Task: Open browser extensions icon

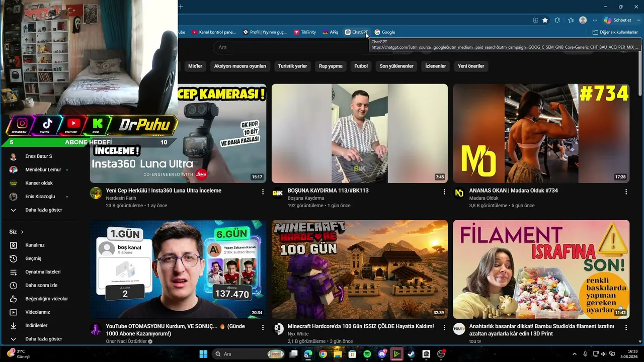Action: pos(557,20)
